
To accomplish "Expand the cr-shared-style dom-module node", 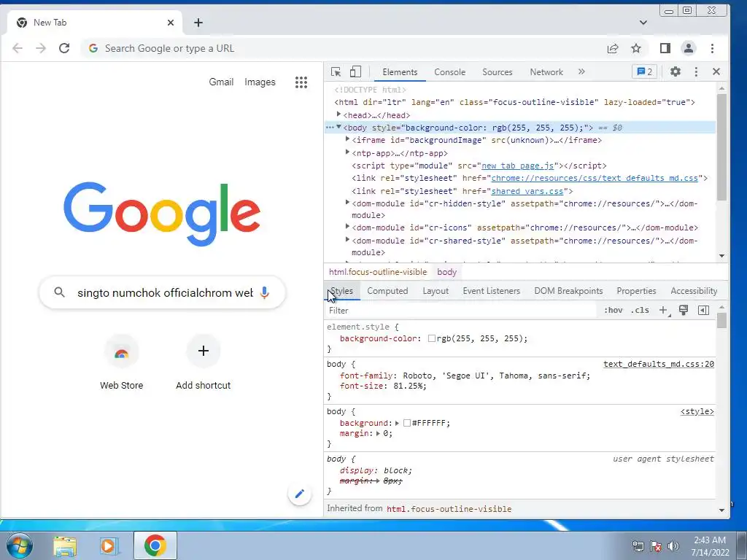I will coord(347,239).
